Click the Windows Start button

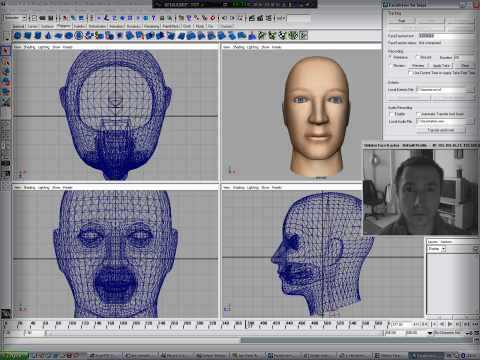coord(14,356)
